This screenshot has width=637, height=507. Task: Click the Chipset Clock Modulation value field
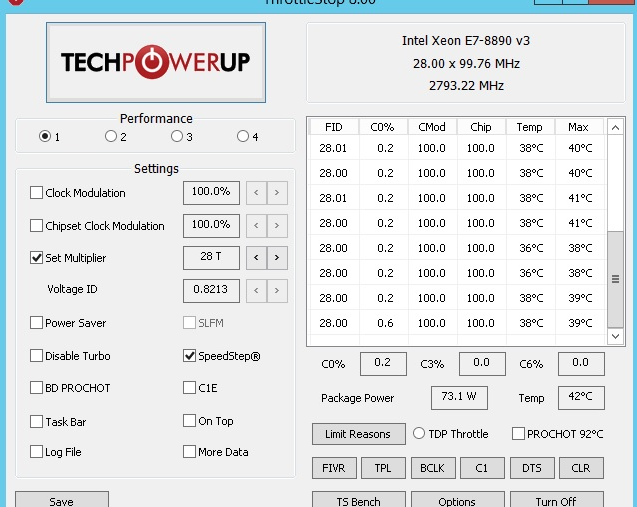(211, 225)
